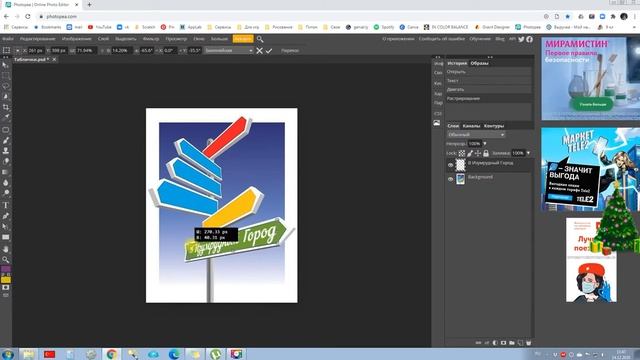Open the Фильтр menu
The width and height of the screenshot is (640, 360).
(151, 39)
